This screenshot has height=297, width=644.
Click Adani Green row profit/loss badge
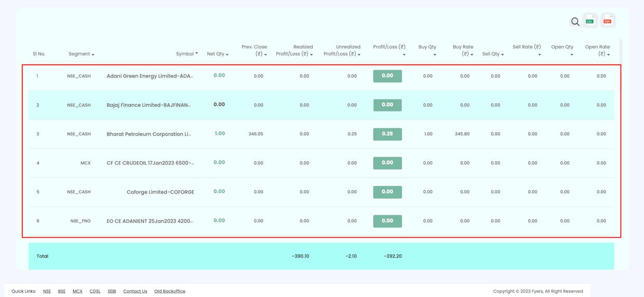click(387, 76)
